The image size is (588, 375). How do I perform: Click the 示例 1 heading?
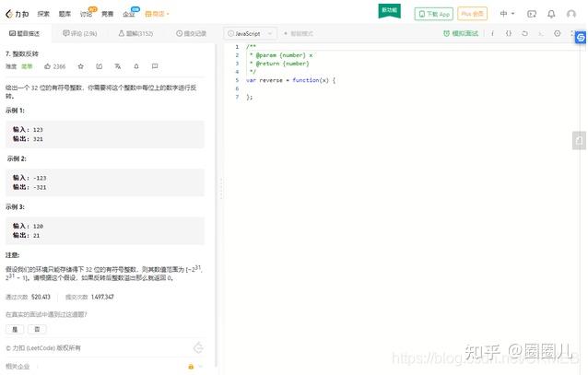coord(15,111)
